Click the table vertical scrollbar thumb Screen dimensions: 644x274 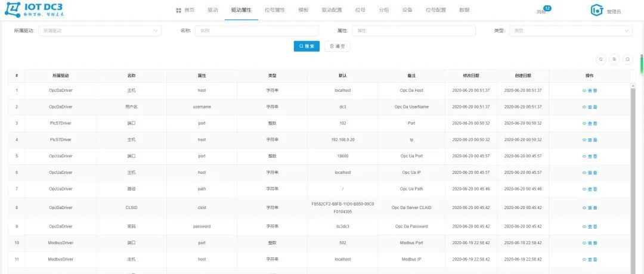pyautogui.click(x=633, y=180)
